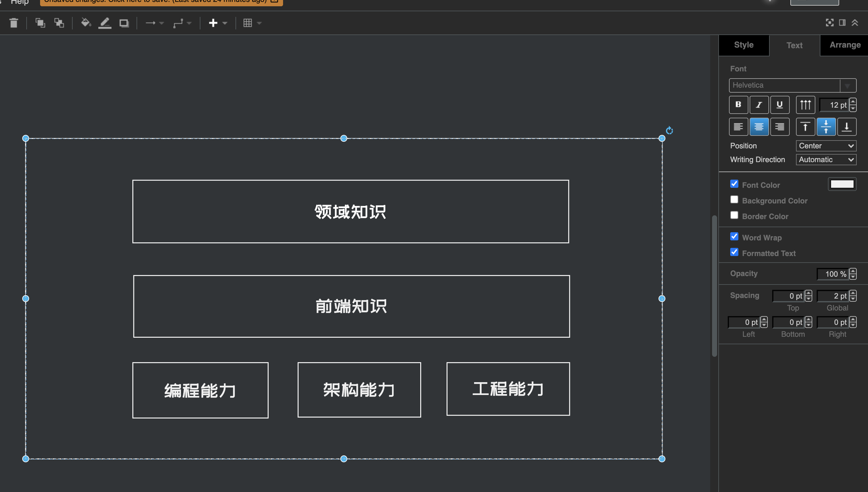Toggle shadow on the selected shape

[124, 23]
